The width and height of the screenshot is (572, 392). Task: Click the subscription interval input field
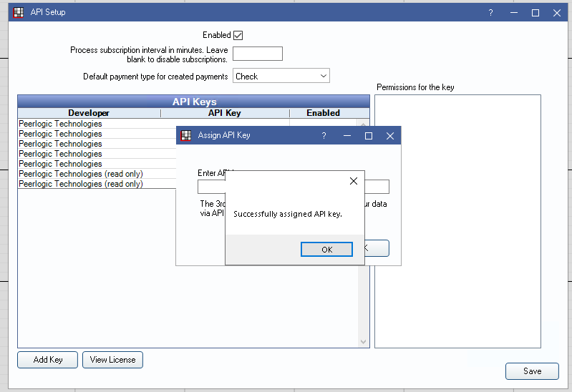click(258, 54)
